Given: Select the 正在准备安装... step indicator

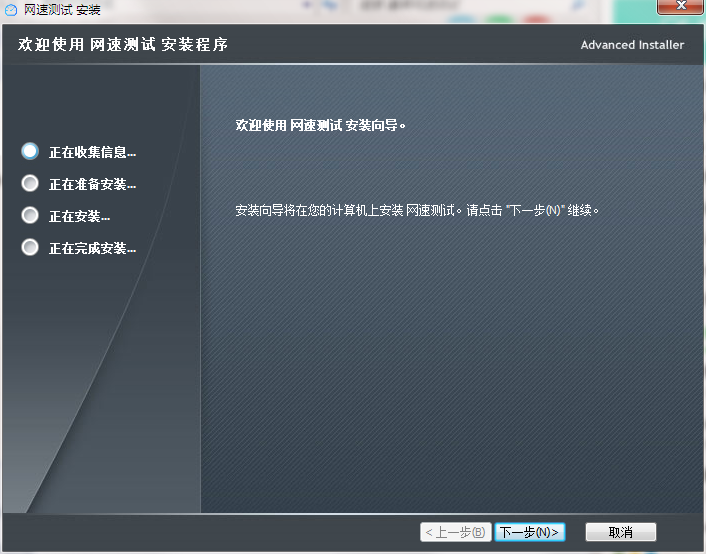Looking at the screenshot, I should (x=30, y=183).
